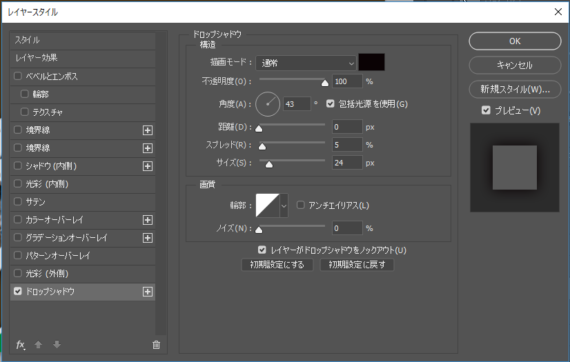Screen dimensions: 570x362
Task: Open the black shadow color swatch
Action: tap(372, 62)
